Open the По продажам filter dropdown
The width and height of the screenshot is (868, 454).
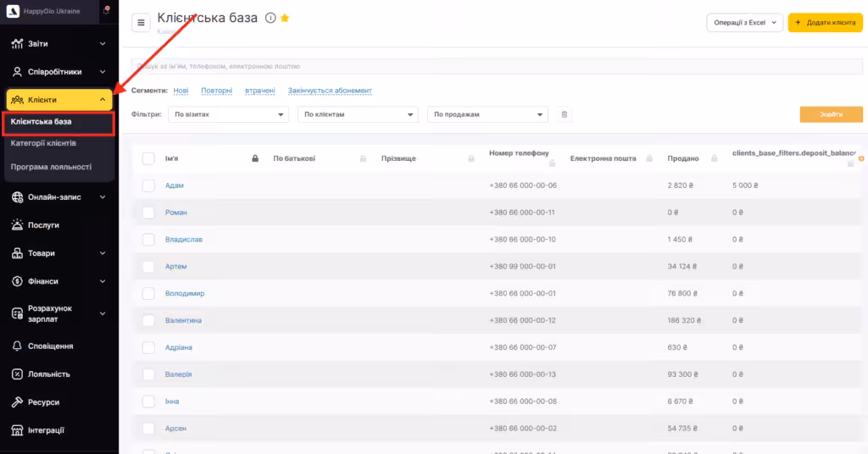coord(487,114)
